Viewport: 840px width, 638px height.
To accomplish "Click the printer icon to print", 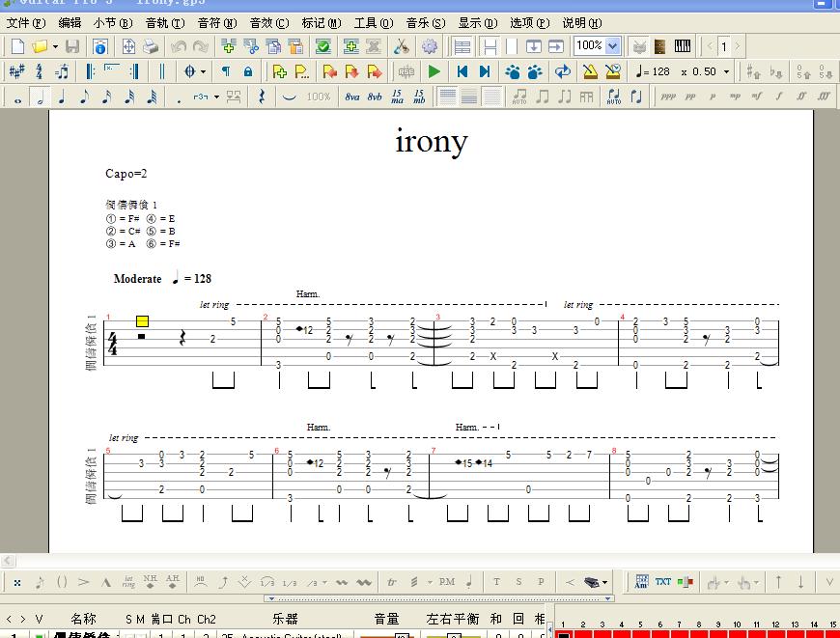I will tap(151, 46).
